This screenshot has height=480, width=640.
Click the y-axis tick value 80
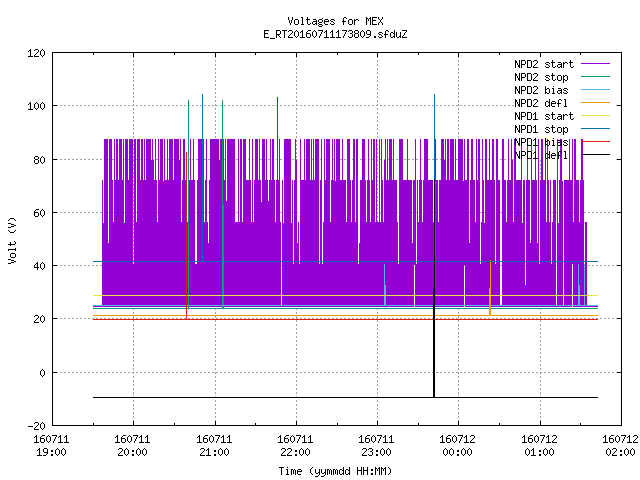pyautogui.click(x=39, y=160)
